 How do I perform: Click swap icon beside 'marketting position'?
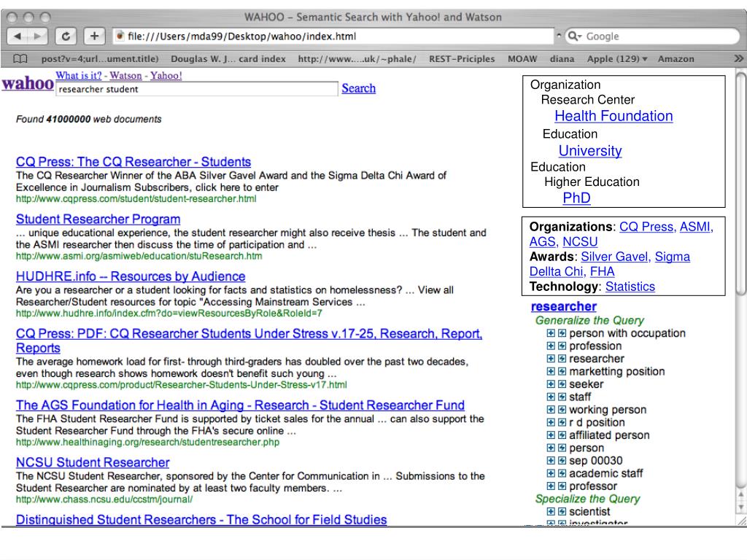point(562,371)
